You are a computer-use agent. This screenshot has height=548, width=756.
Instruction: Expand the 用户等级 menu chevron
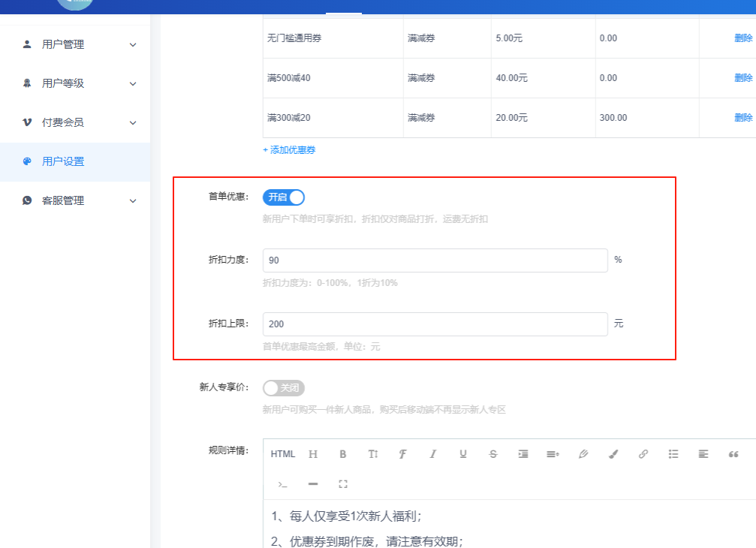[x=133, y=84]
